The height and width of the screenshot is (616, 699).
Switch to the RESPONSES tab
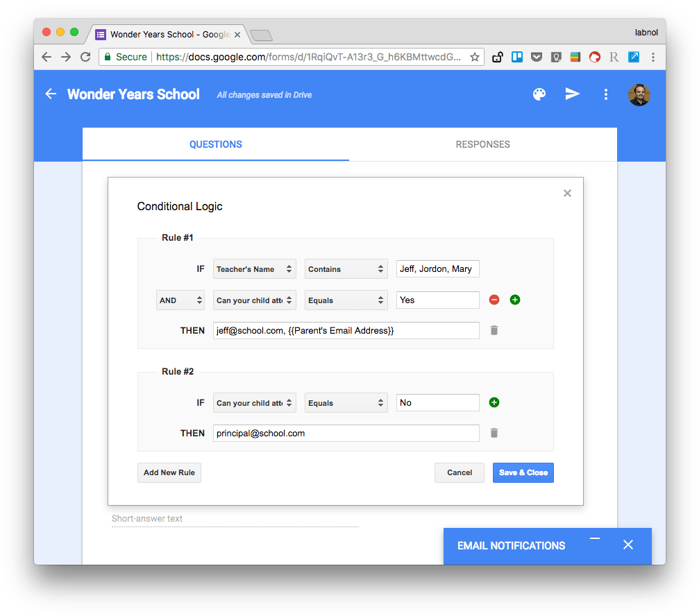tap(482, 144)
